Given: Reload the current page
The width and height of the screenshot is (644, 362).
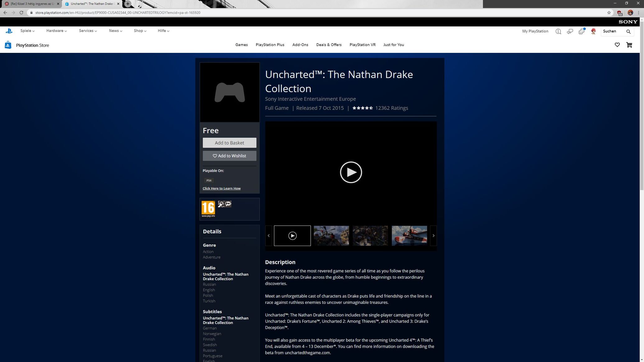Looking at the screenshot, I should tap(21, 12).
